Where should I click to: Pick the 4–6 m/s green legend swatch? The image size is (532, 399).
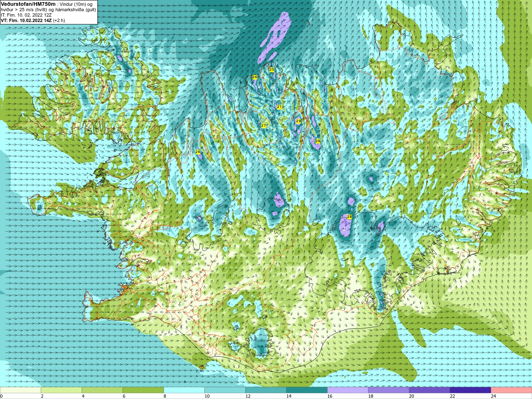pos(102,390)
